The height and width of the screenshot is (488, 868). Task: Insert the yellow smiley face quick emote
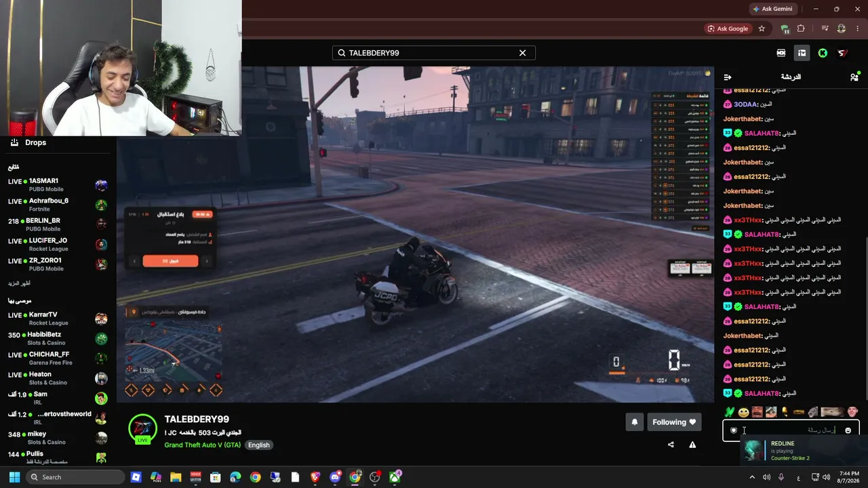click(x=744, y=411)
